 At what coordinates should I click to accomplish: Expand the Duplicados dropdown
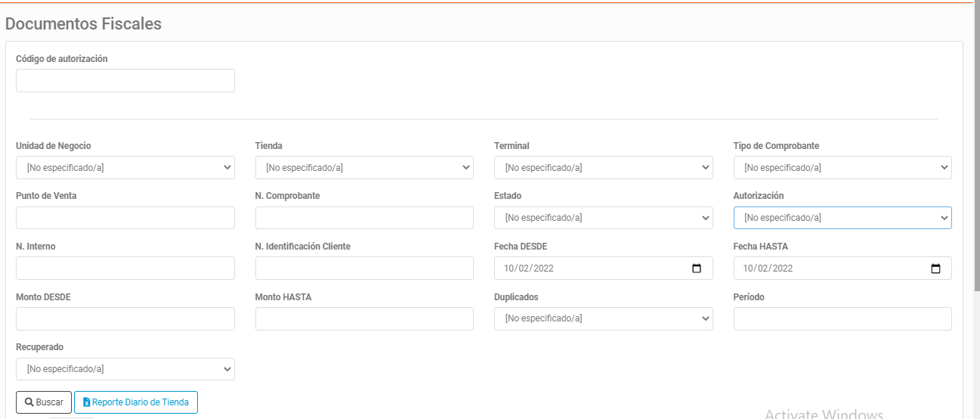click(x=604, y=318)
